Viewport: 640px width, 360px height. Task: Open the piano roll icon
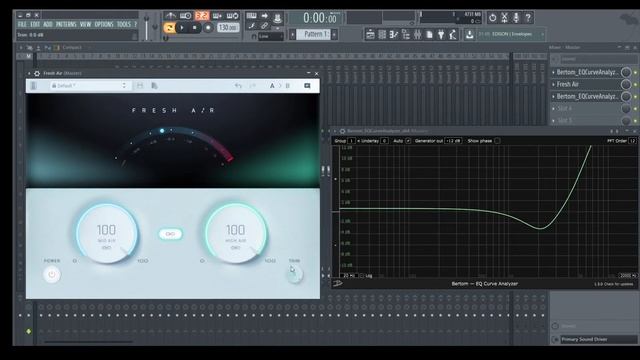click(x=393, y=35)
